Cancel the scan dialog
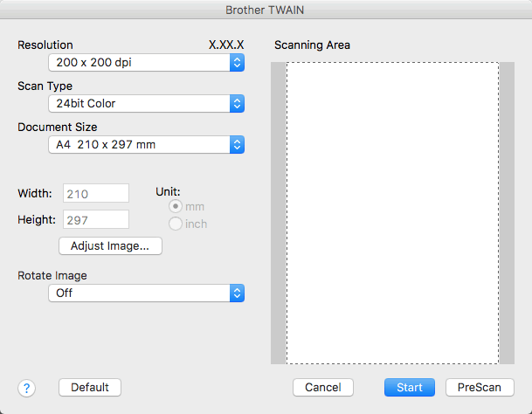Screen dimensions: 532x414 tap(323, 388)
